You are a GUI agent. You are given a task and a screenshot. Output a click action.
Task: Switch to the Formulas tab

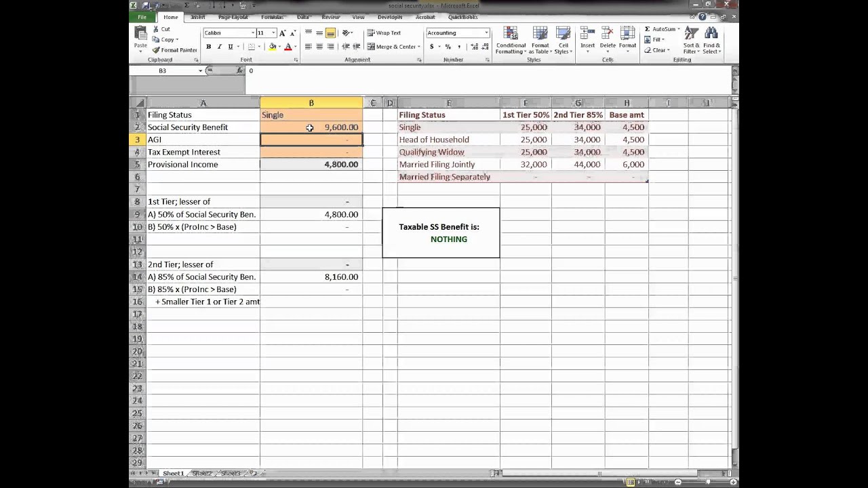coord(273,17)
